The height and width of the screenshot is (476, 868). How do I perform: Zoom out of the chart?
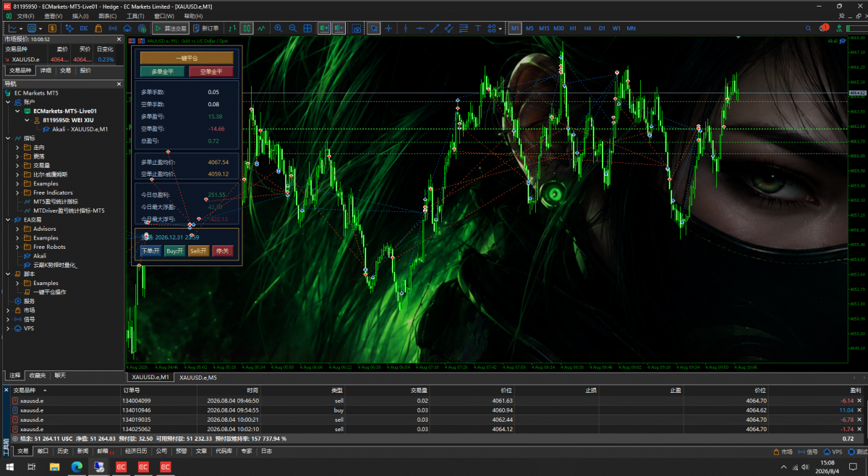tap(293, 28)
